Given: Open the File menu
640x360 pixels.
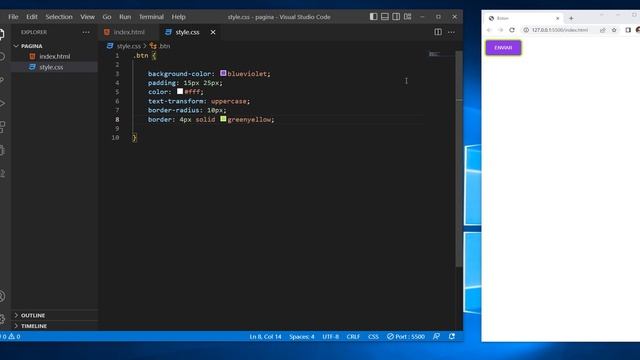Looking at the screenshot, I should pos(13,17).
